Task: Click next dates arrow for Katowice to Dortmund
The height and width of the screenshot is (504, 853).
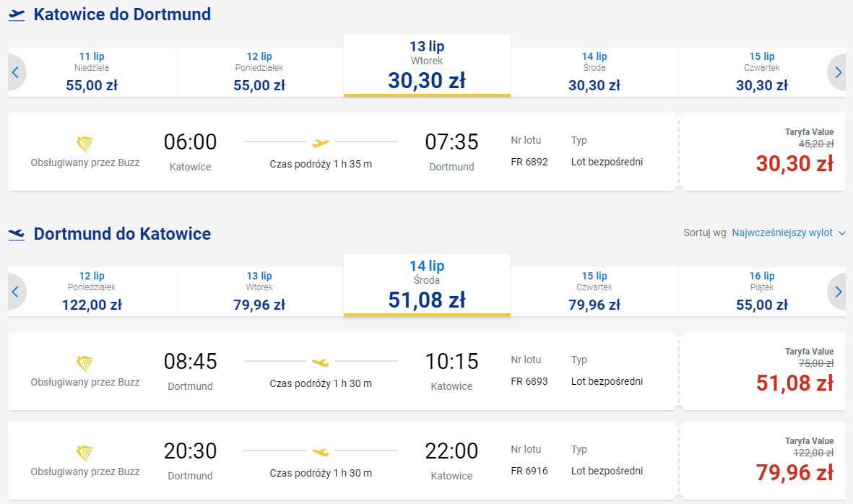Action: click(x=837, y=72)
